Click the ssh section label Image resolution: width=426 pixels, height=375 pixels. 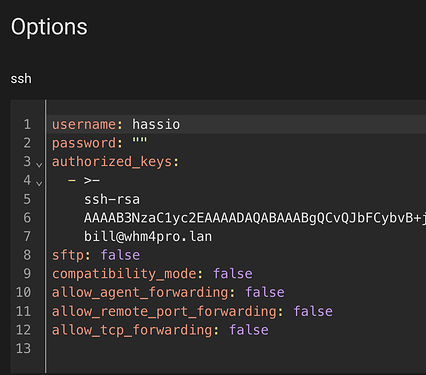click(x=21, y=79)
